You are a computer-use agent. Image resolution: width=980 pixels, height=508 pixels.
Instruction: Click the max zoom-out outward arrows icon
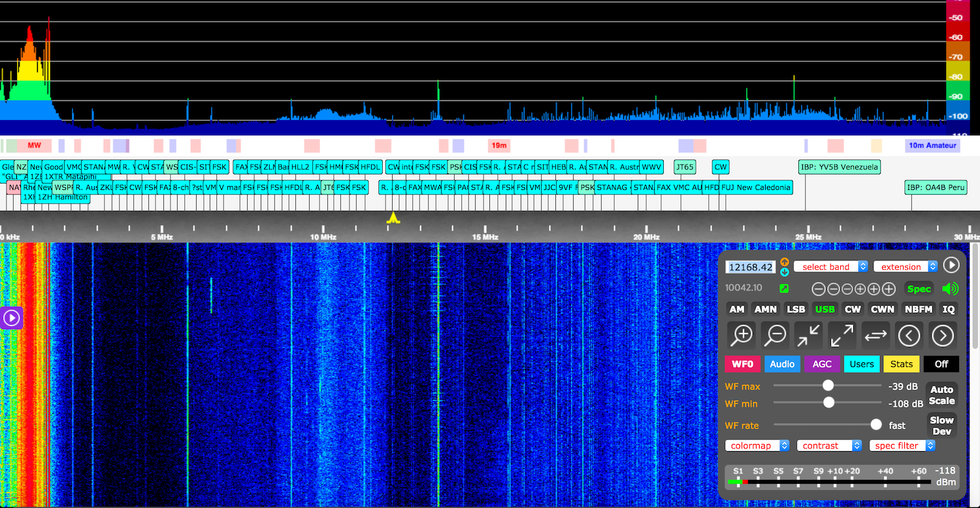tap(842, 336)
